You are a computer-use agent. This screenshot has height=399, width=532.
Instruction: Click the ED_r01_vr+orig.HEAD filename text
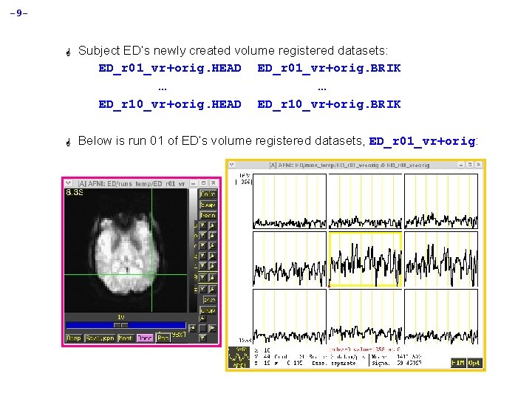click(170, 68)
